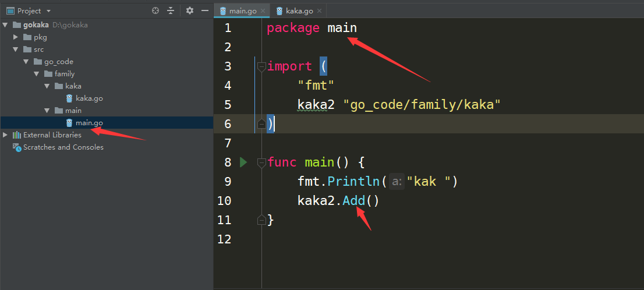Click the "go_code/family/kaka" import path
Viewport: 644px width, 290px height.
[422, 105]
